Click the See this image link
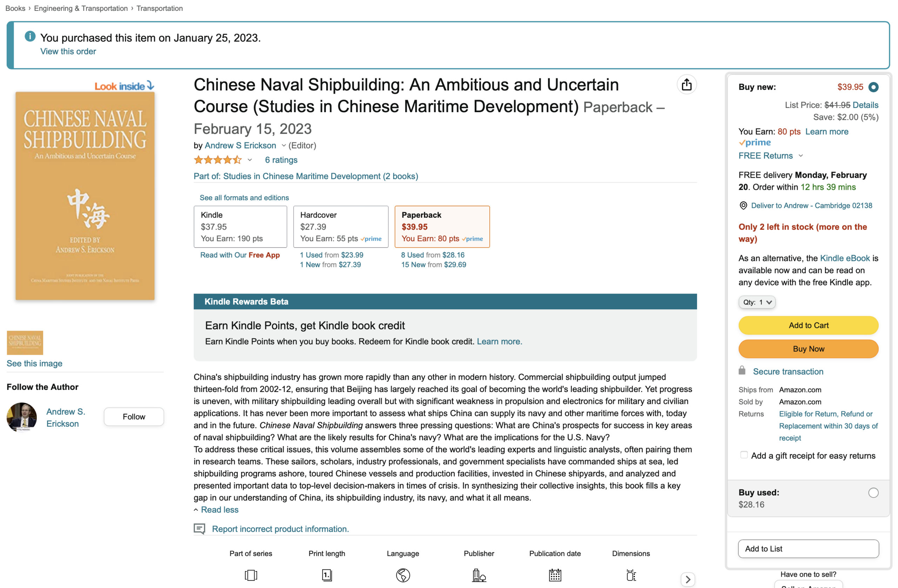Screen dimensions: 898x588 point(34,363)
